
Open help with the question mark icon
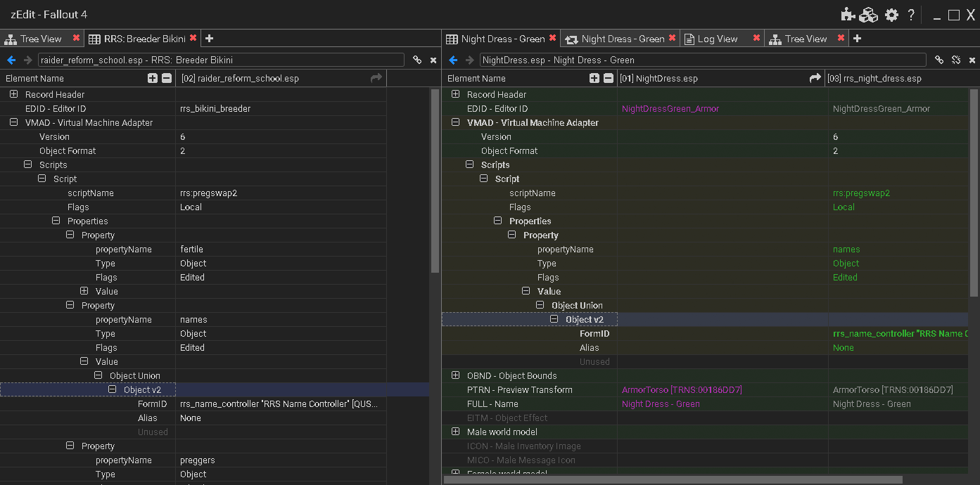click(x=911, y=15)
